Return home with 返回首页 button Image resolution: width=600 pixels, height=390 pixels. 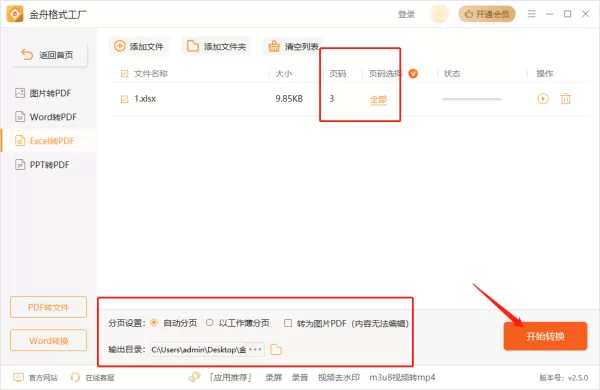coord(49,55)
